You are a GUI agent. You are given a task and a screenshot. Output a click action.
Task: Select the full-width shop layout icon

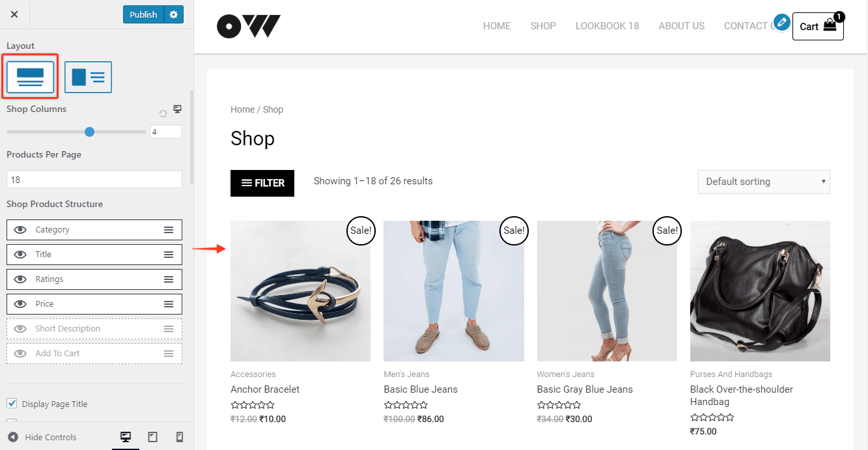point(30,77)
